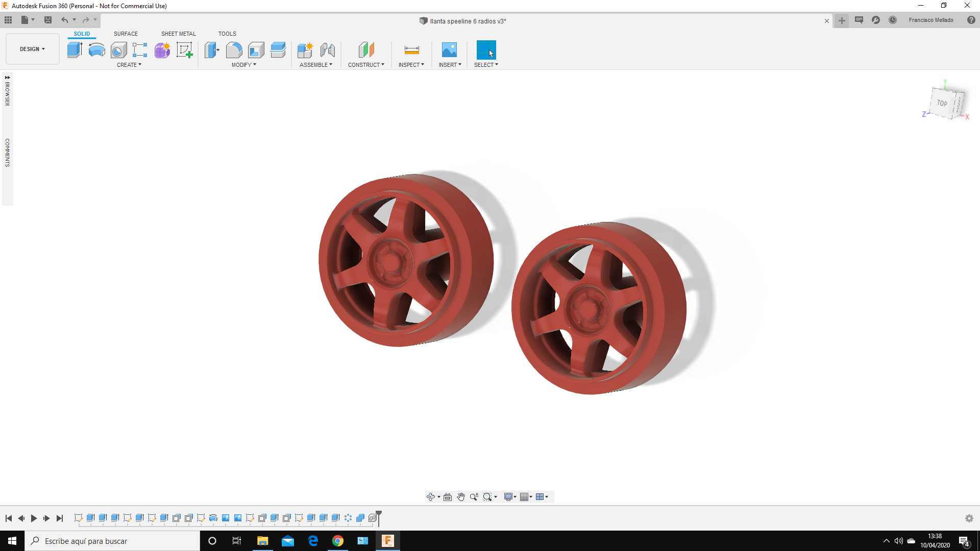
Task: Click the timeline Play button
Action: point(34,518)
